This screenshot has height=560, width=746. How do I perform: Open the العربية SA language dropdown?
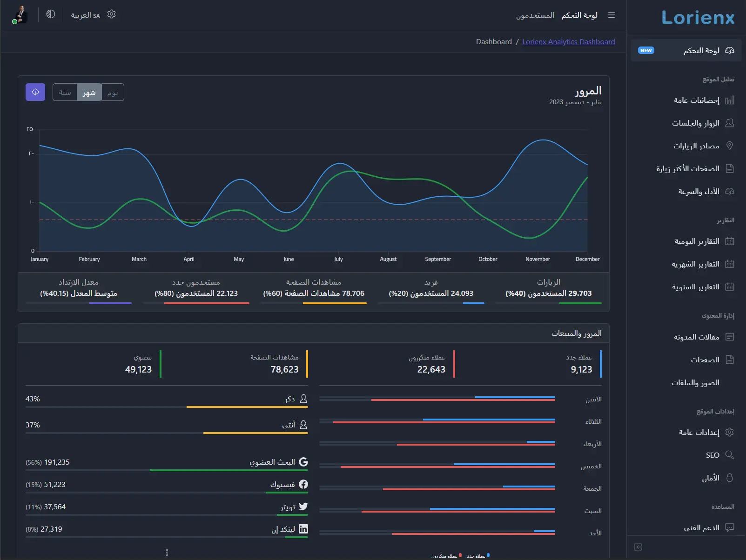point(85,14)
